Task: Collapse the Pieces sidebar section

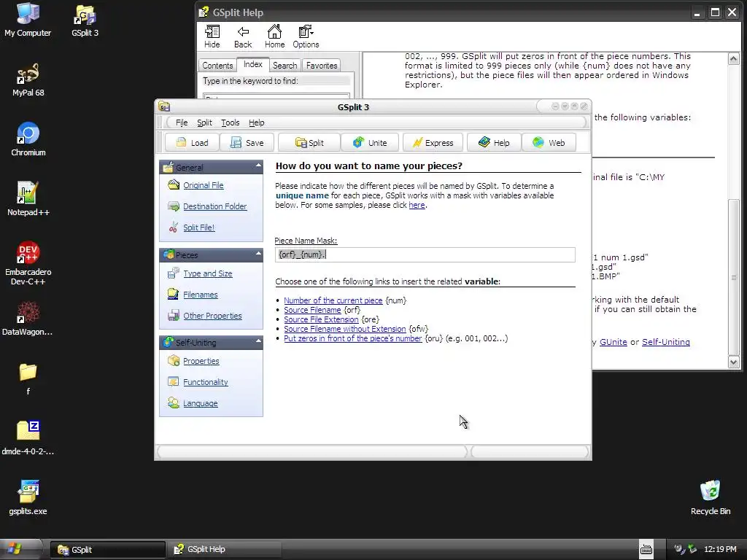Action: click(x=258, y=254)
